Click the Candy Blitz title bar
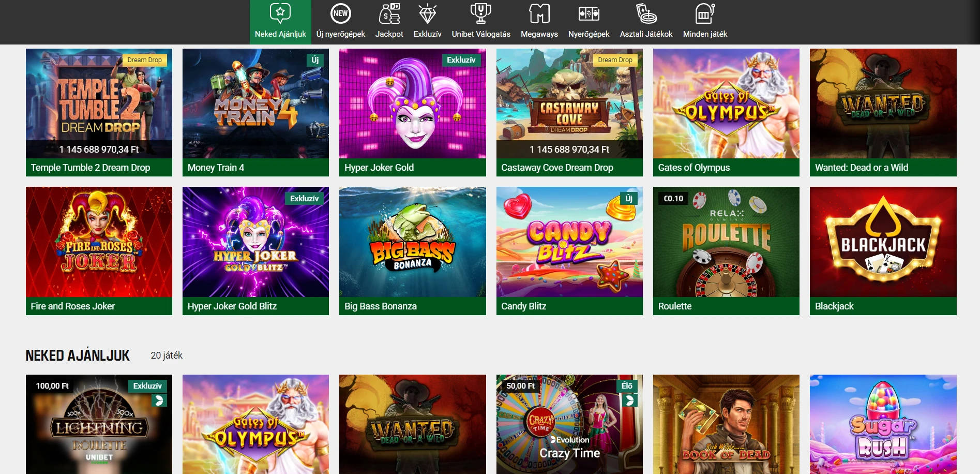Screen dimensions: 980x474 (x=569, y=306)
